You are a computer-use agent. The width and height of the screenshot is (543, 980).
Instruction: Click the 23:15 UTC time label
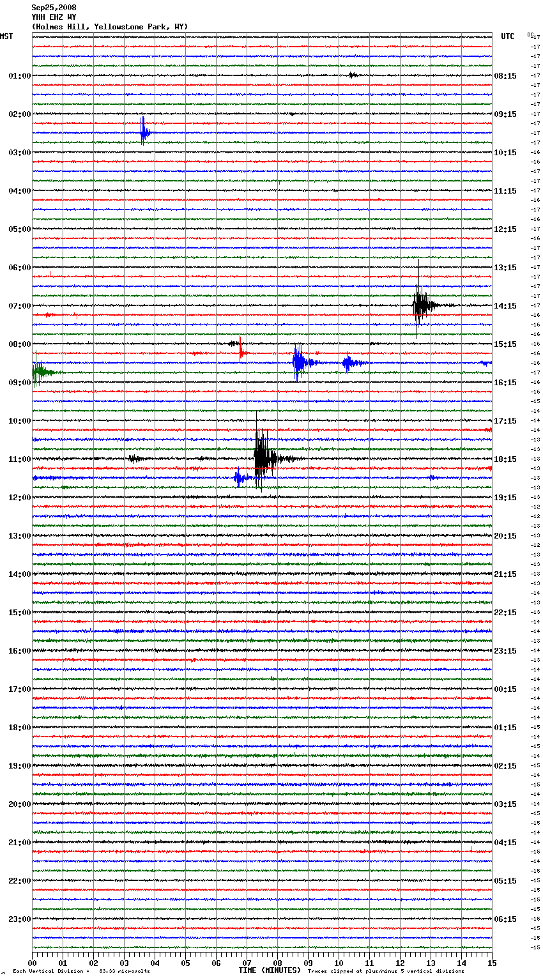pyautogui.click(x=505, y=651)
